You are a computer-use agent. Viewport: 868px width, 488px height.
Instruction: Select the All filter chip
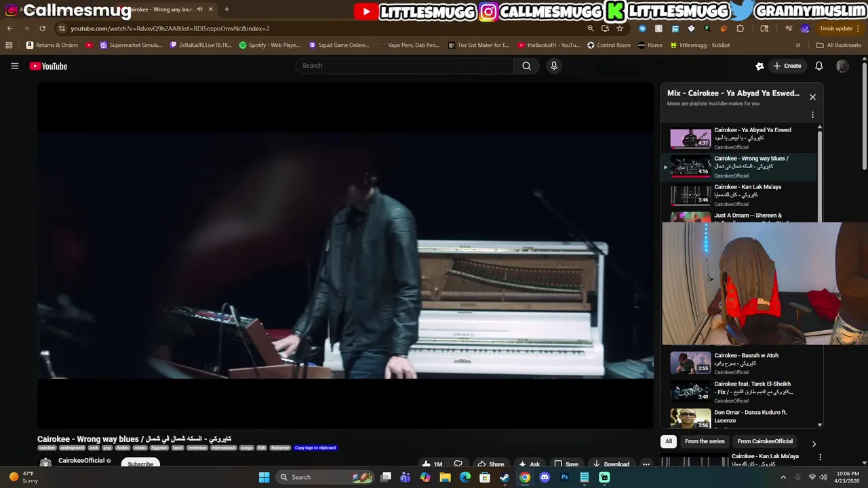(668, 441)
